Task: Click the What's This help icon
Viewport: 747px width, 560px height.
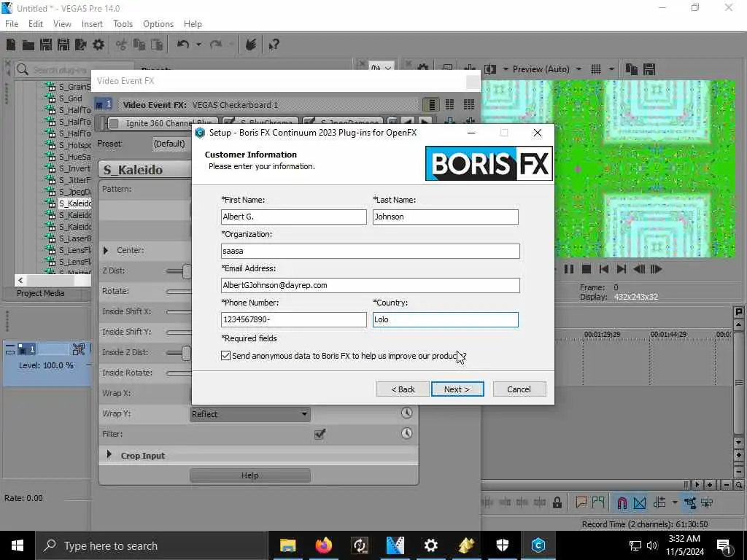Action: click(274, 44)
